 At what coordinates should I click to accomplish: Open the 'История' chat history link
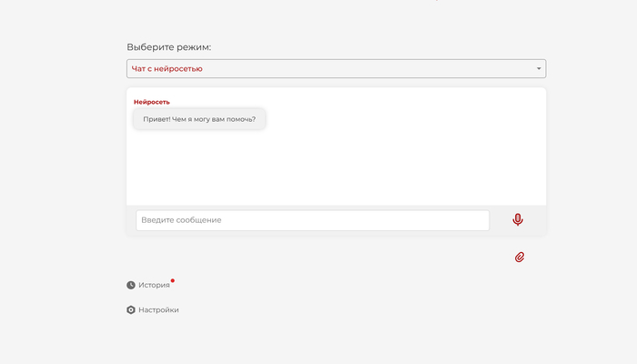(154, 285)
